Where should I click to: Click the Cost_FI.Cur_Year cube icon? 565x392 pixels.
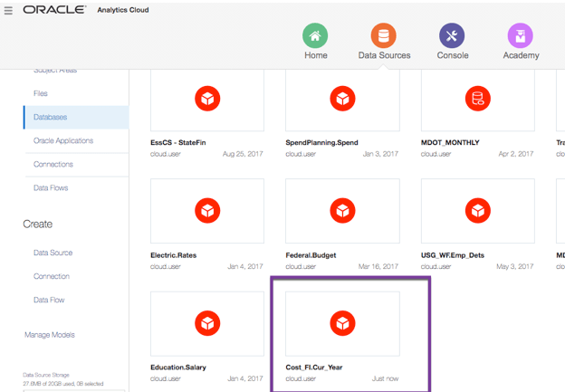[x=341, y=323]
